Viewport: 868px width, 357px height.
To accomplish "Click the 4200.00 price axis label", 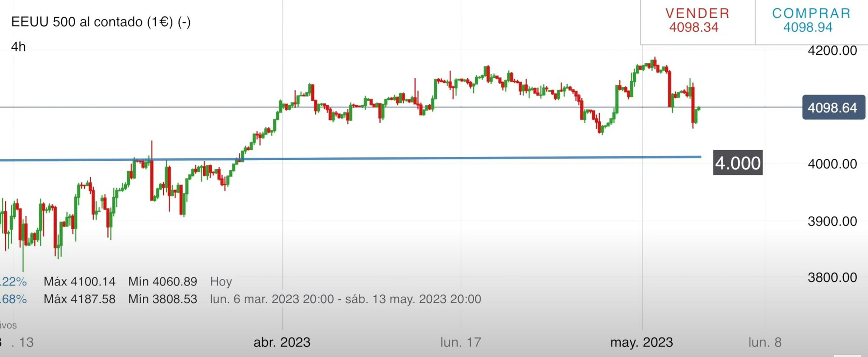I will pyautogui.click(x=832, y=50).
